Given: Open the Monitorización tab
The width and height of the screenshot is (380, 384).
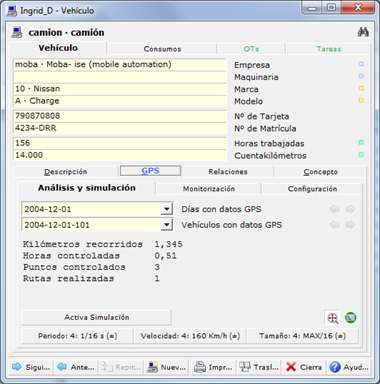Looking at the screenshot, I should [209, 189].
